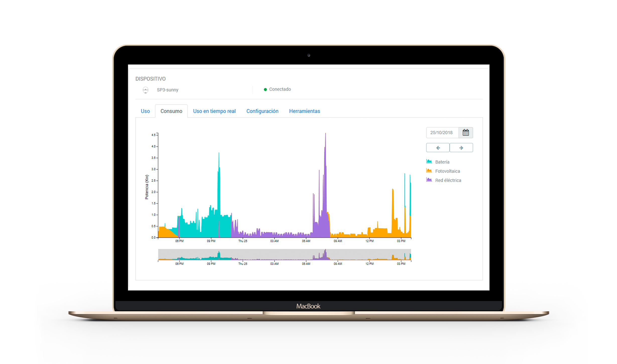Click the SP3-sunny device icon
The height and width of the screenshot is (364, 617).
pyautogui.click(x=146, y=90)
